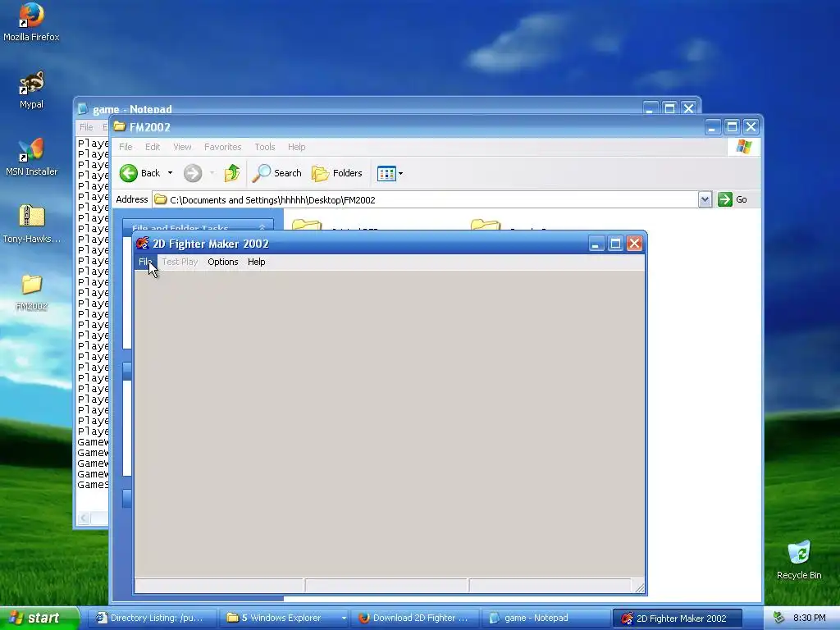The height and width of the screenshot is (630, 840).
Task: Click the Start button
Action: click(39, 619)
